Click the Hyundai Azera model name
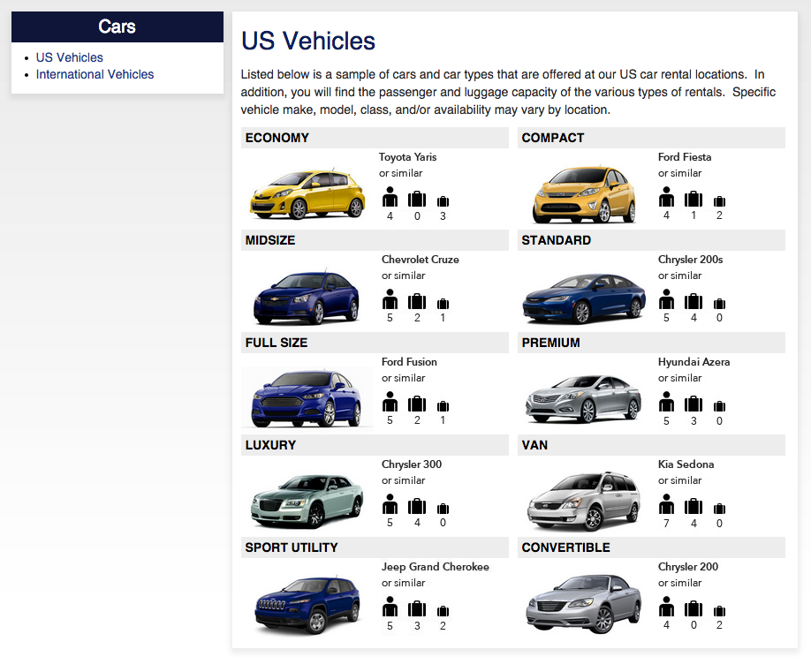The height and width of the screenshot is (672, 811). [694, 362]
